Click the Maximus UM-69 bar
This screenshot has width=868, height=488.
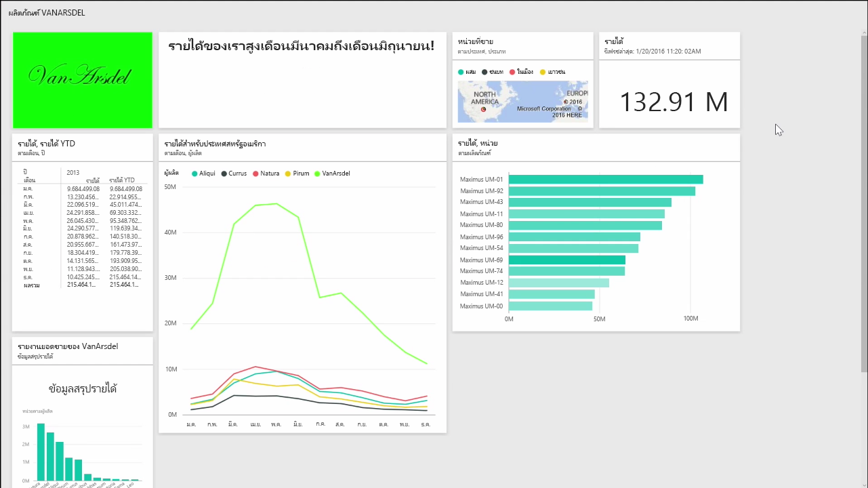567,260
